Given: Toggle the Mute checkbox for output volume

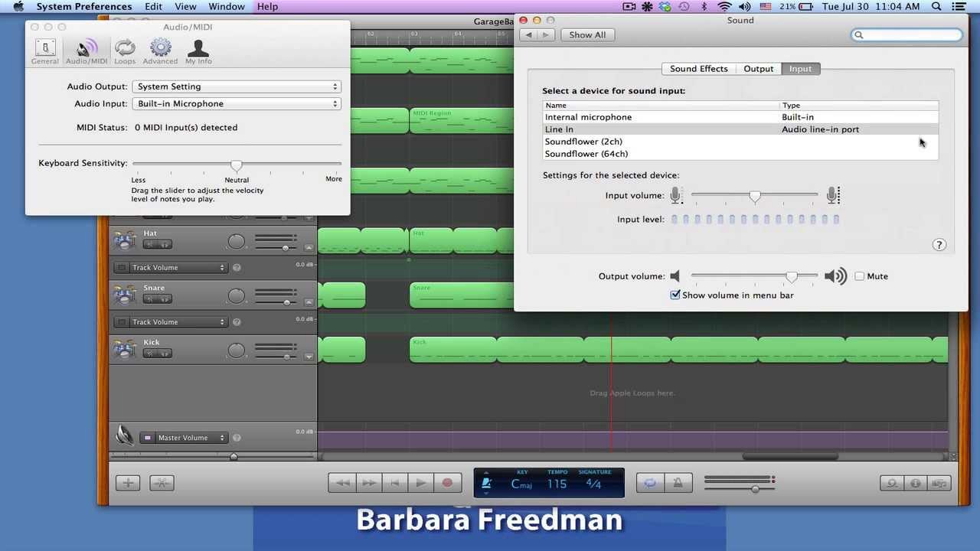Looking at the screenshot, I should point(859,276).
